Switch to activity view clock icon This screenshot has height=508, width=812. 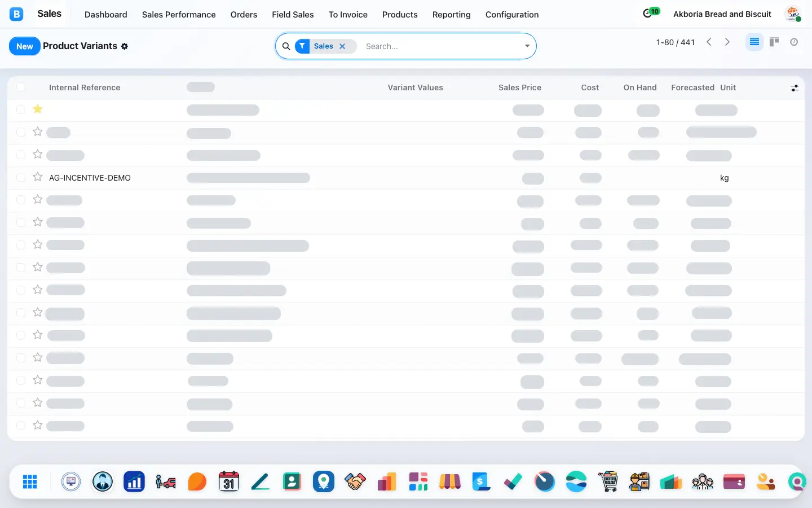pyautogui.click(x=794, y=42)
